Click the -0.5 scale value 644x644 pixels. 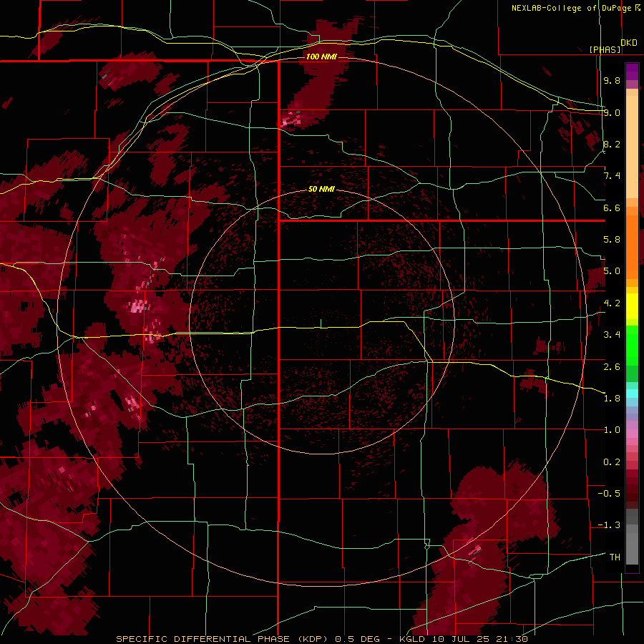(609, 494)
